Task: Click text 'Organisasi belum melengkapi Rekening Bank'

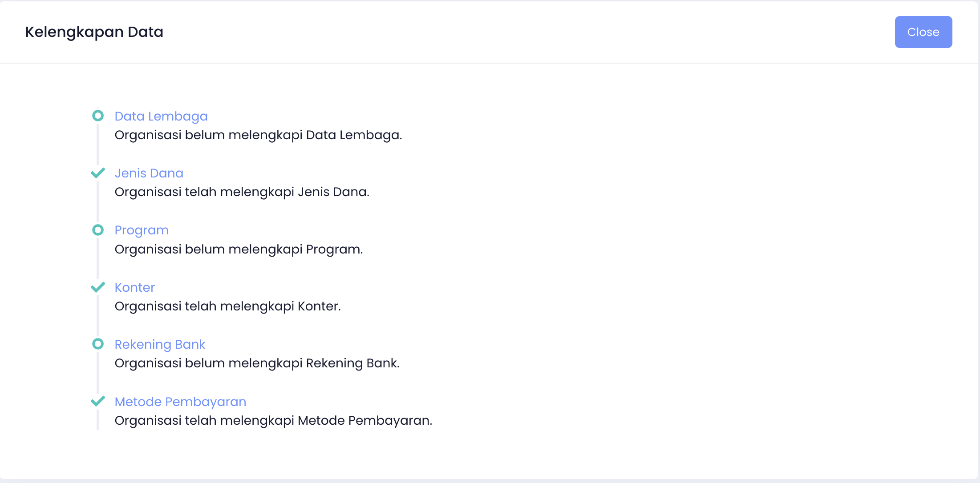Action: click(x=257, y=363)
